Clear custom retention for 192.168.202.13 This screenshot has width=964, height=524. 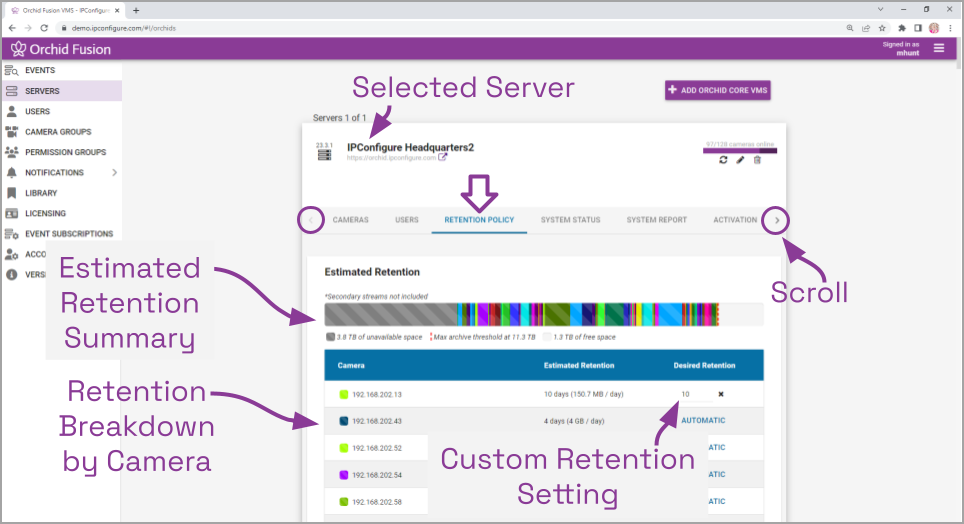721,394
